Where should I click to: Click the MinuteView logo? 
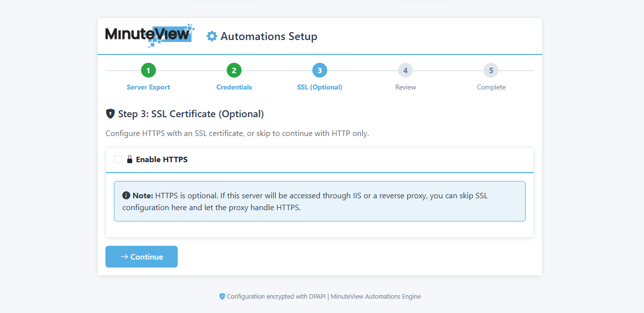click(149, 35)
